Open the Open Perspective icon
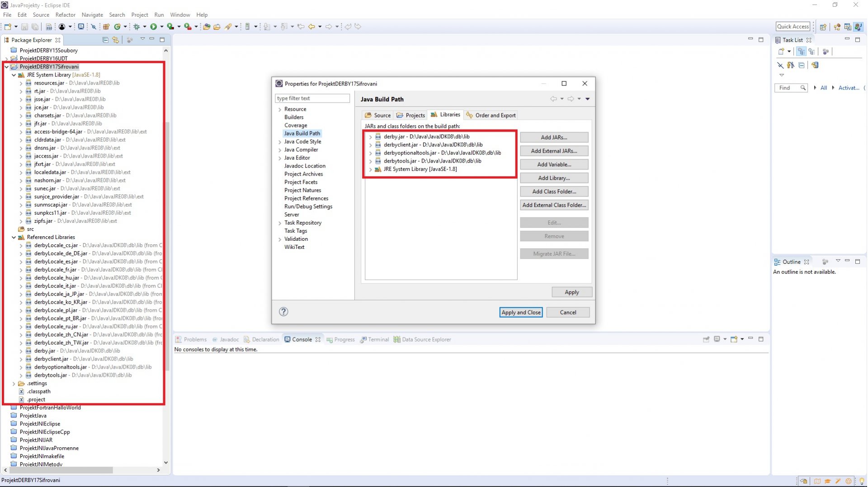The image size is (868, 487). click(x=823, y=27)
